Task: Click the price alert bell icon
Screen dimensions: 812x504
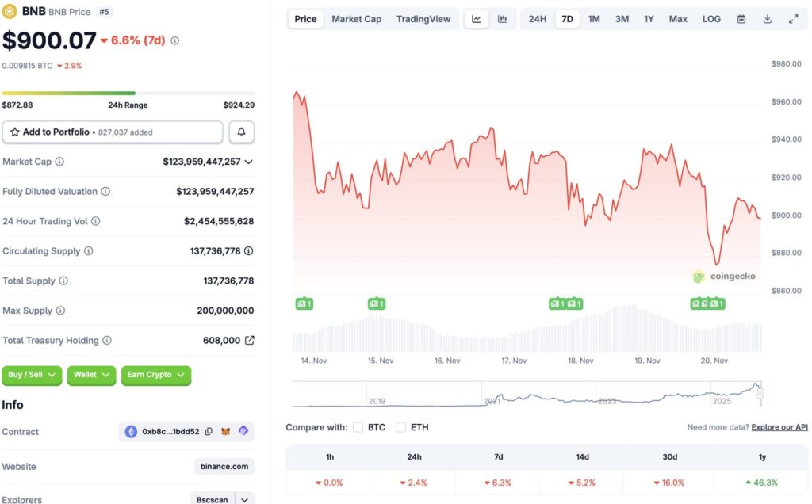Action: pyautogui.click(x=241, y=132)
